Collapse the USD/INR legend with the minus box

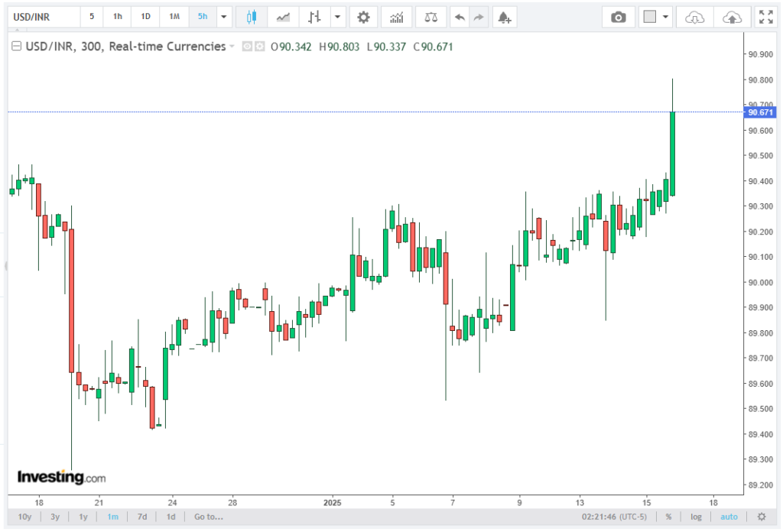click(17, 47)
